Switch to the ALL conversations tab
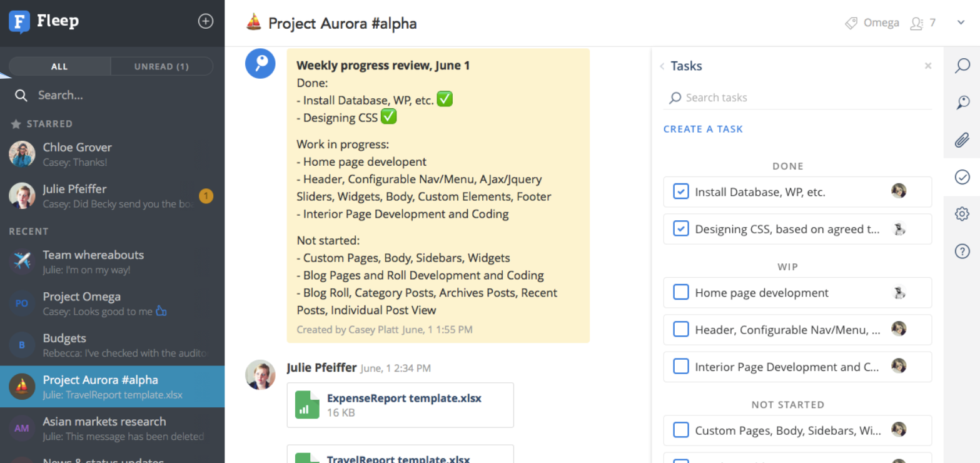The width and height of the screenshot is (980, 463). point(59,66)
